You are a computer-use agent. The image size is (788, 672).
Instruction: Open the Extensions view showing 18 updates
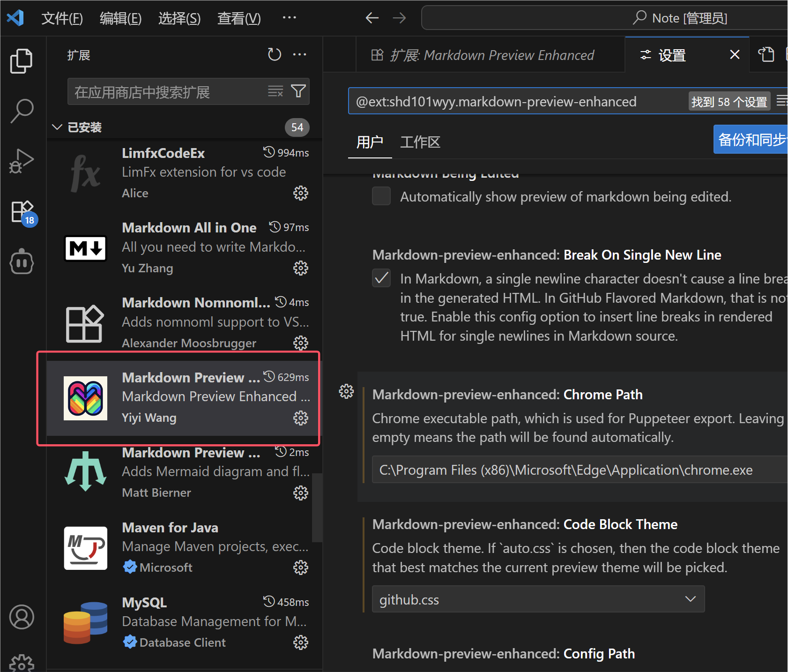(21, 212)
